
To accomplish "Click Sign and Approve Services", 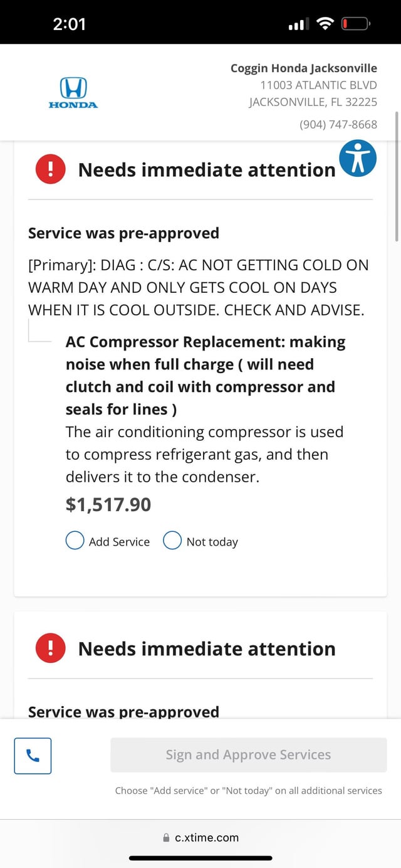I will click(x=249, y=754).
